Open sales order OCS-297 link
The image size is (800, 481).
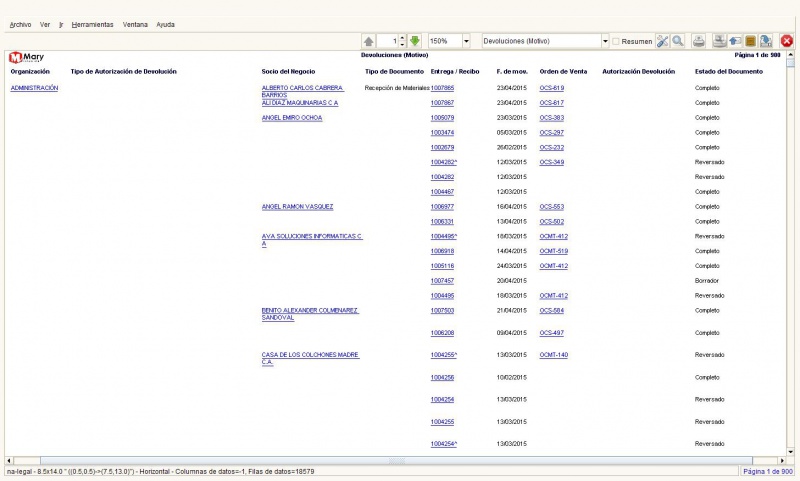click(x=552, y=133)
